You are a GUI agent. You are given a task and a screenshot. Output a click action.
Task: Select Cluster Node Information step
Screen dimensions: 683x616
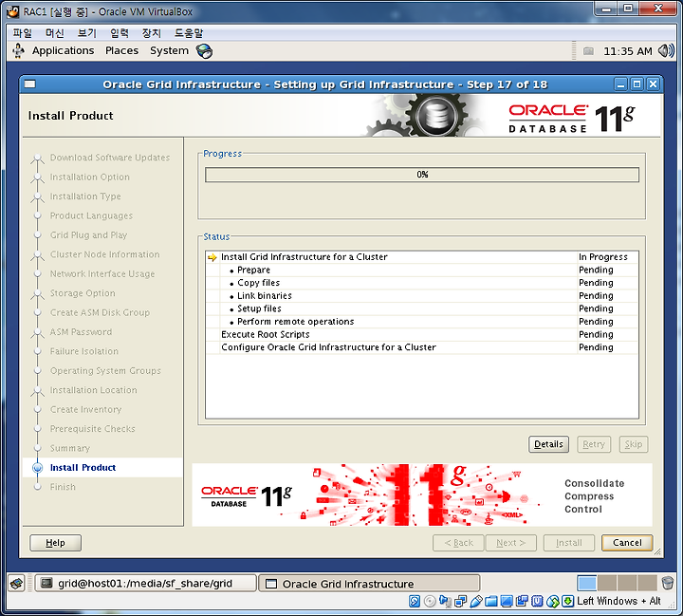(104, 254)
